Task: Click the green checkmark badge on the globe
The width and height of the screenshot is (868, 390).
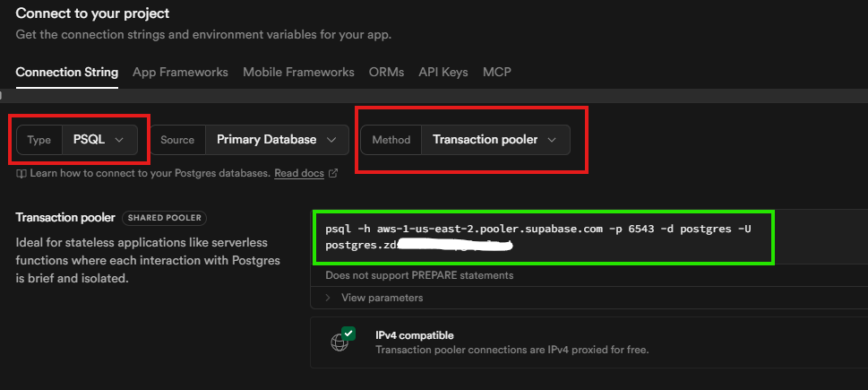Action: [x=348, y=334]
